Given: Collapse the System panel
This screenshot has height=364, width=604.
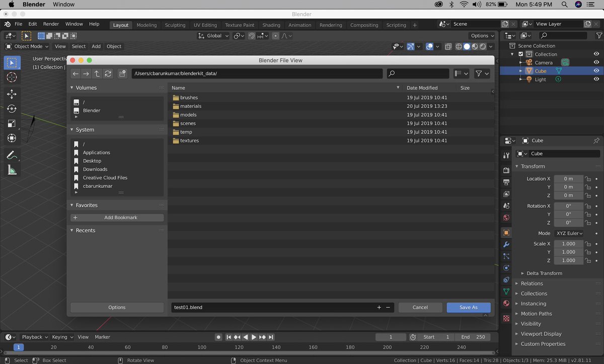Looking at the screenshot, I should (72, 130).
